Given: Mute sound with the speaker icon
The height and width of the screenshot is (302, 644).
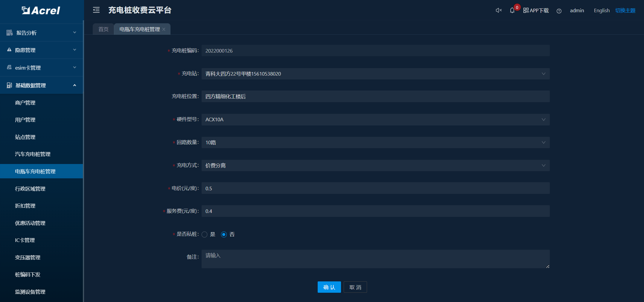Looking at the screenshot, I should pos(498,10).
